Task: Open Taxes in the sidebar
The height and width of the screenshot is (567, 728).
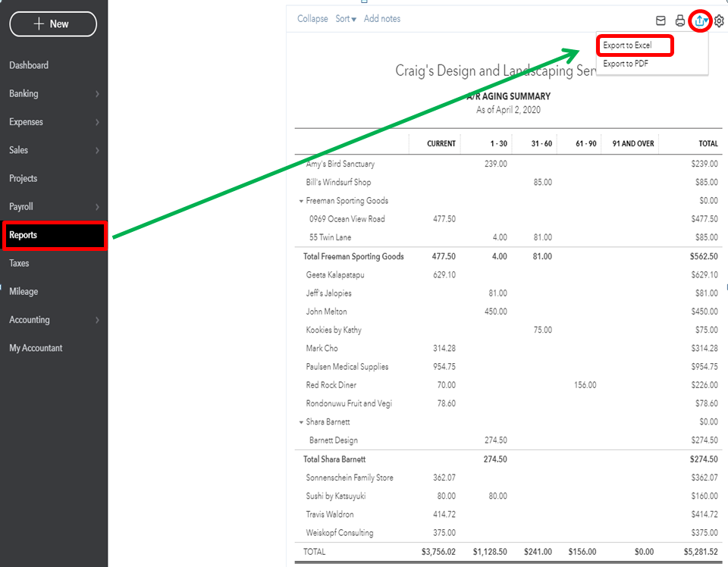Action: 19,264
